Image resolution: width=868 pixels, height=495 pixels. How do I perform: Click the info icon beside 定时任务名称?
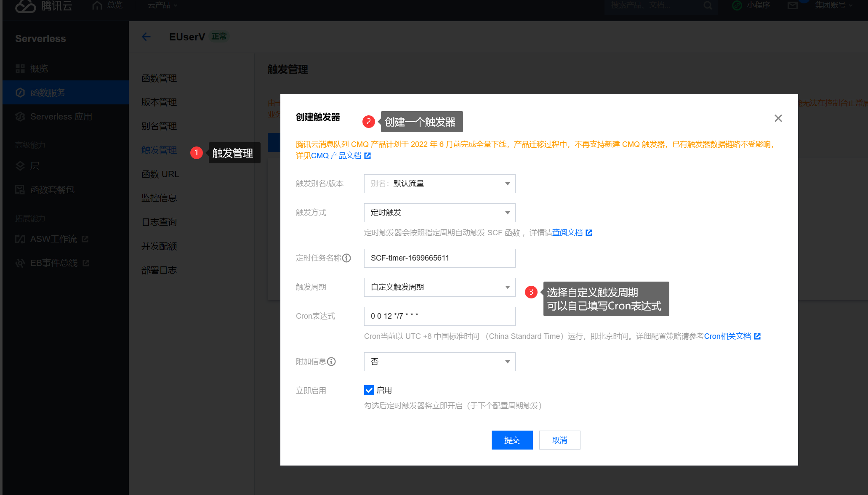346,258
